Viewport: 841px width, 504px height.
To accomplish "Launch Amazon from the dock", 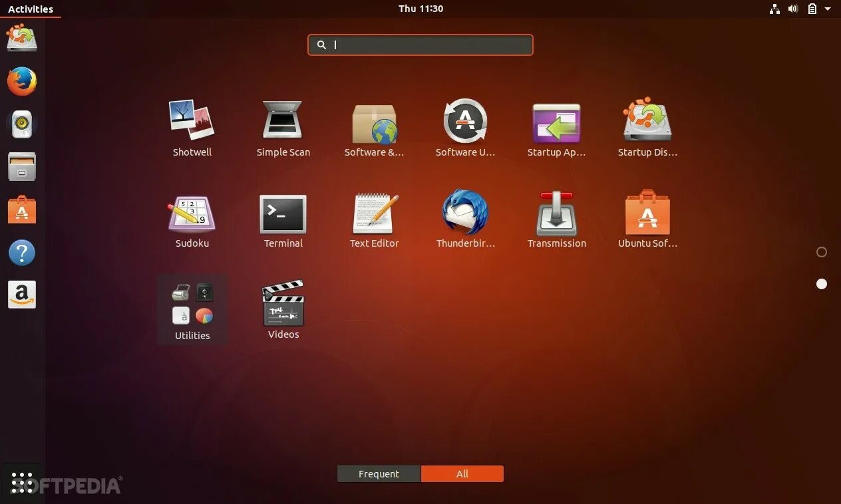I will (22, 295).
